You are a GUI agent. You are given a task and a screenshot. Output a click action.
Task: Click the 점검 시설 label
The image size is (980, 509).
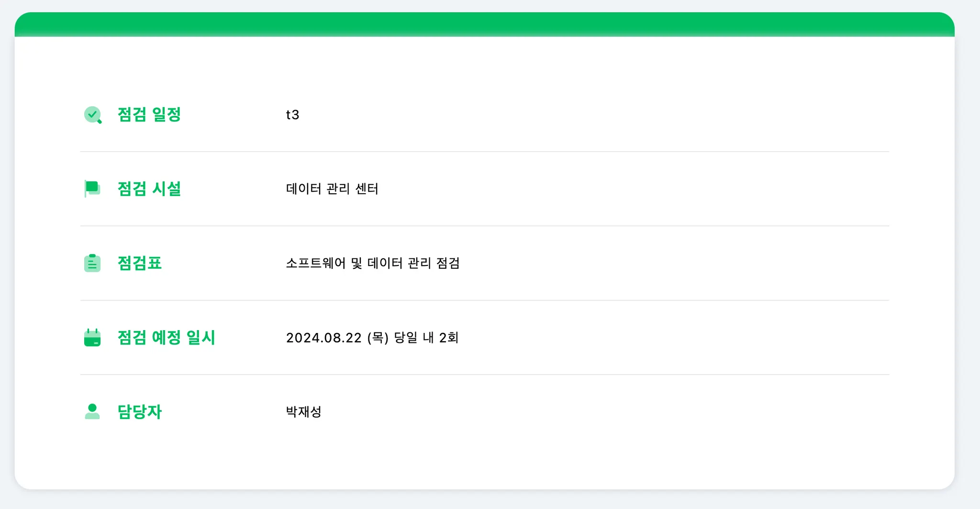(149, 188)
